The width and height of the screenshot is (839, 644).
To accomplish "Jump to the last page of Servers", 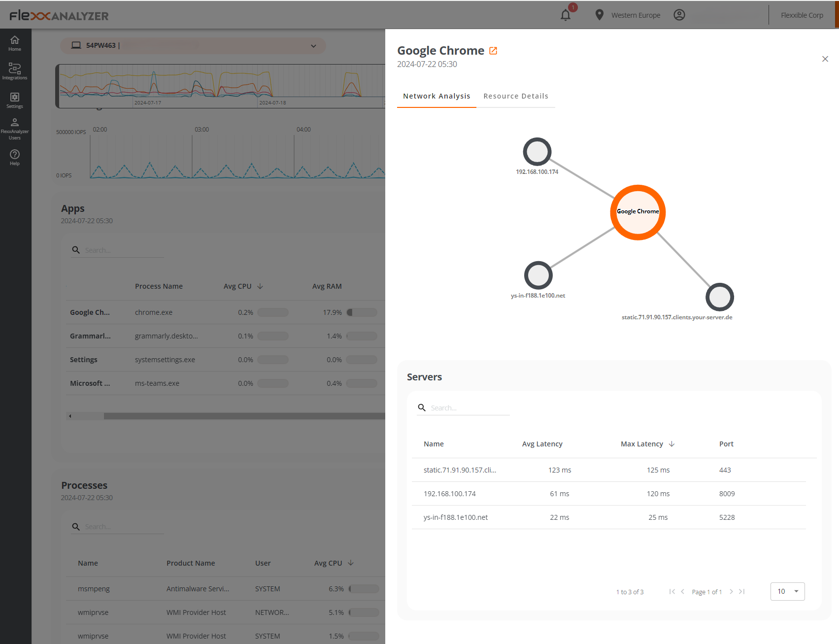I will coord(741,592).
